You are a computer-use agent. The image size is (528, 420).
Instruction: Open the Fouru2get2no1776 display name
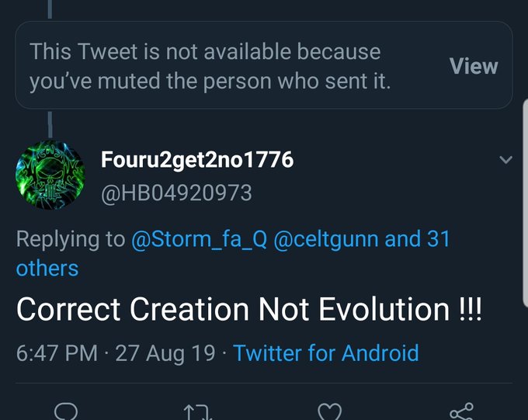[197, 161]
